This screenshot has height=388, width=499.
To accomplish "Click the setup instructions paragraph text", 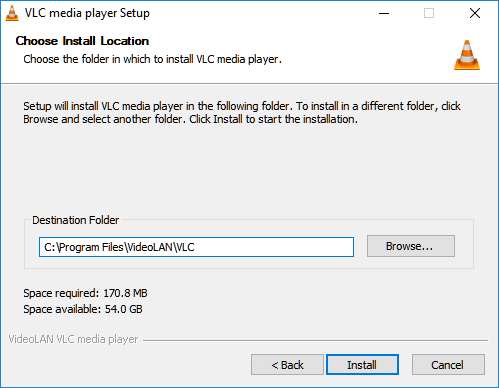I will point(242,112).
